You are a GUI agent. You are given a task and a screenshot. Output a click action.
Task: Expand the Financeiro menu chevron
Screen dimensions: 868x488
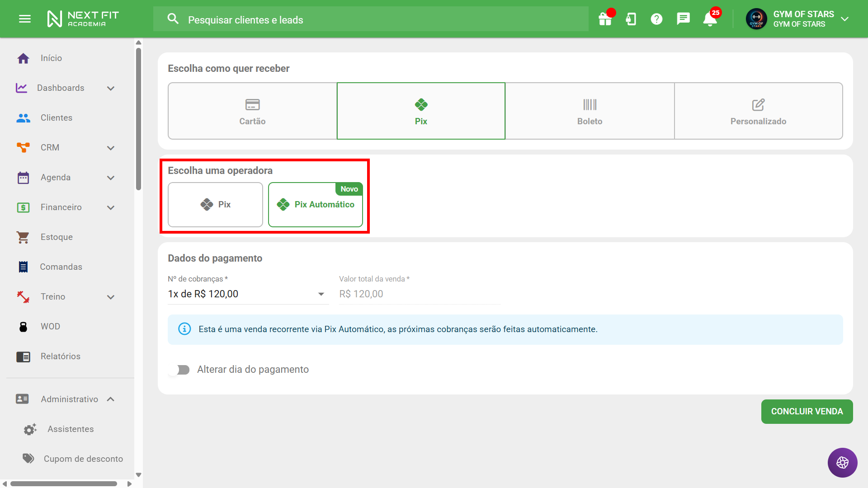pyautogui.click(x=111, y=207)
